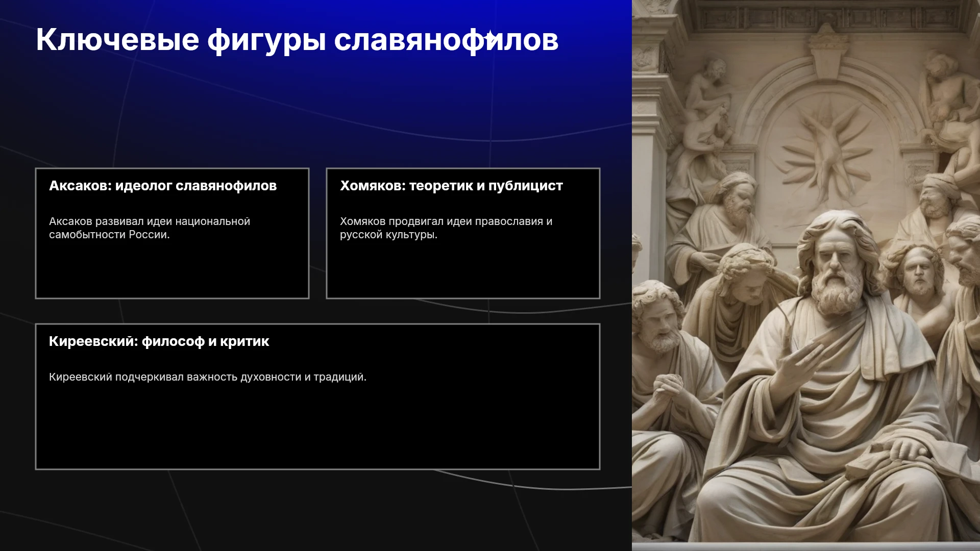Click the empty space inside the Хомяков card
Viewport: 980px width, 551px height.
coord(463,270)
